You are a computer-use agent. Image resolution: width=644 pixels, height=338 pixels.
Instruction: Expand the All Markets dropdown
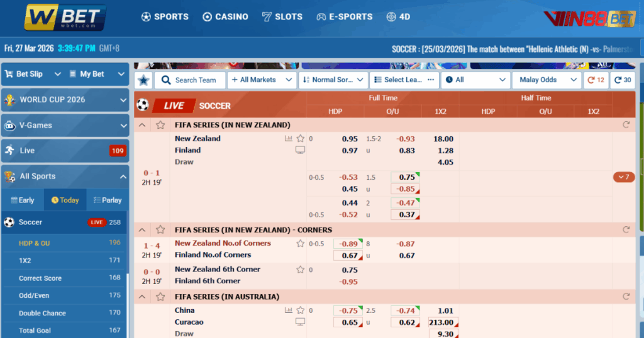(261, 80)
